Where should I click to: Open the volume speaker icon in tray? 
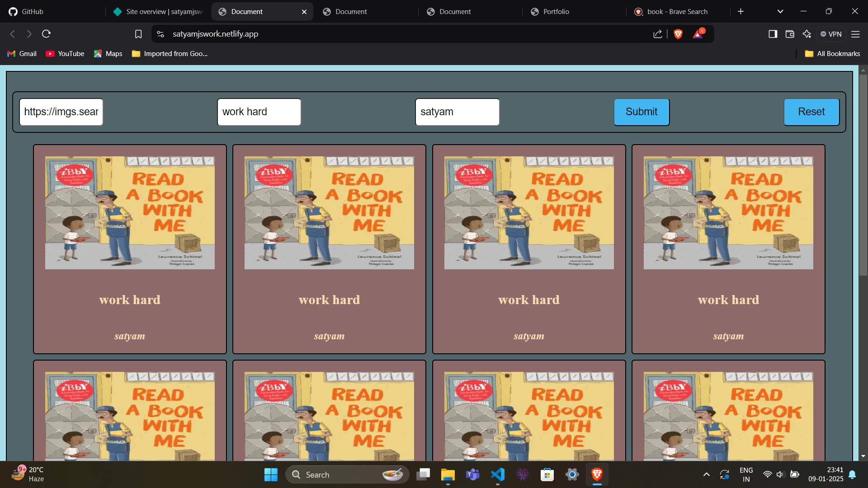(x=780, y=474)
